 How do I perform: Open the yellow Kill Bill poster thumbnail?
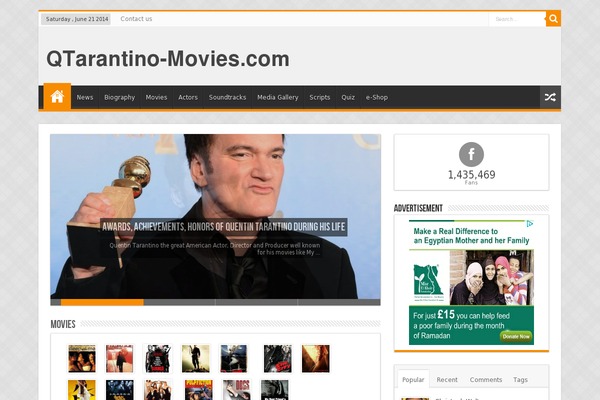click(82, 390)
